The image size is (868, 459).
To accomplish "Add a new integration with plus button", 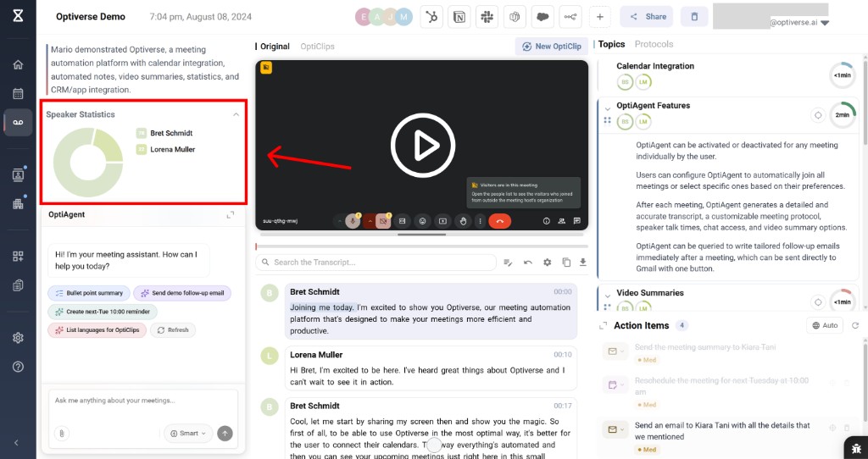I will click(599, 17).
